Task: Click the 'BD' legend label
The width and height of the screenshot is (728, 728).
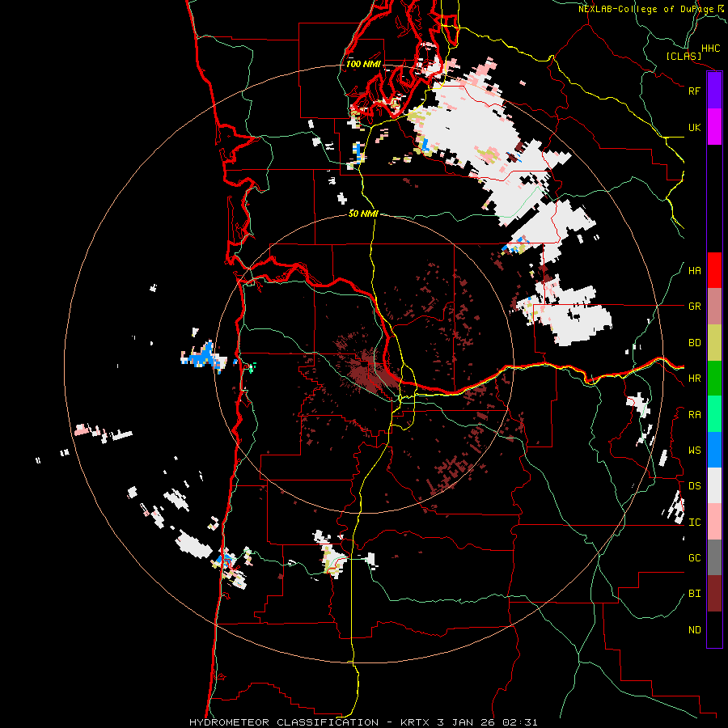Action: (x=694, y=343)
